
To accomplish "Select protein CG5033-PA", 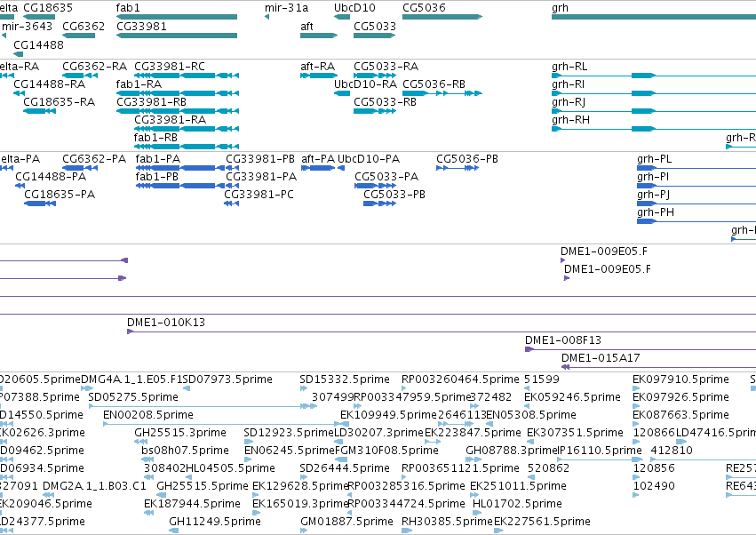I will [x=376, y=186].
